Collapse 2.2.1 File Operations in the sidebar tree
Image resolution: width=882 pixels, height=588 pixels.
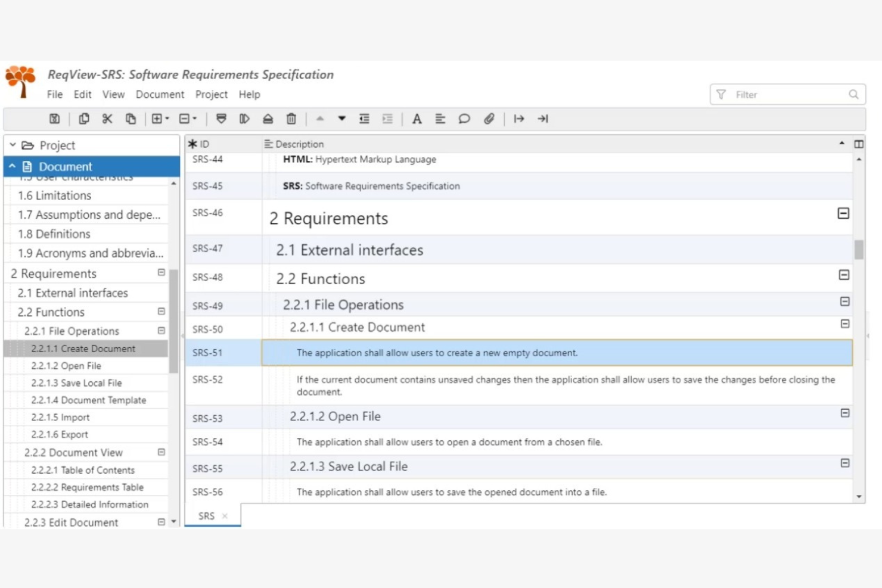click(161, 331)
